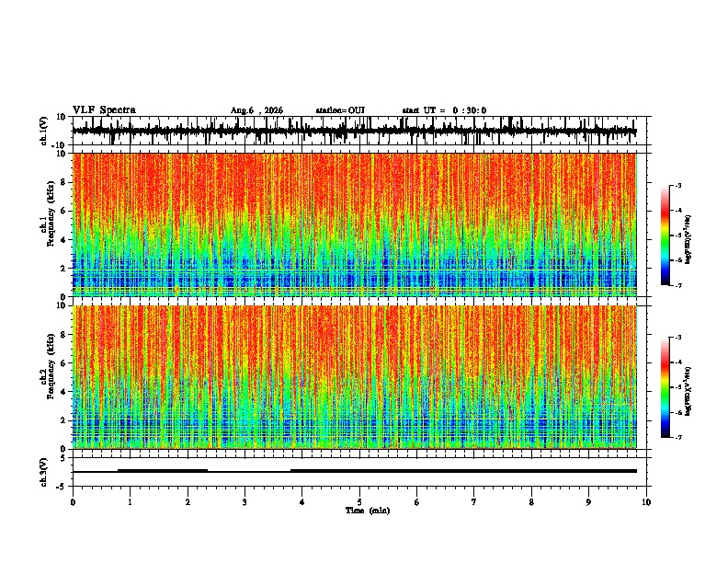
Task: Click the "ch.3(V)" axis label
Action: 44,472
